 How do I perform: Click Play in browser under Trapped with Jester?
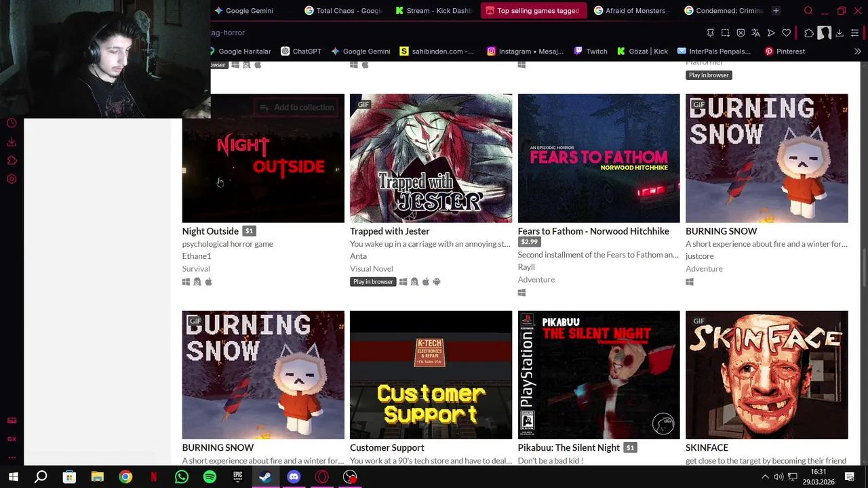[x=373, y=282]
